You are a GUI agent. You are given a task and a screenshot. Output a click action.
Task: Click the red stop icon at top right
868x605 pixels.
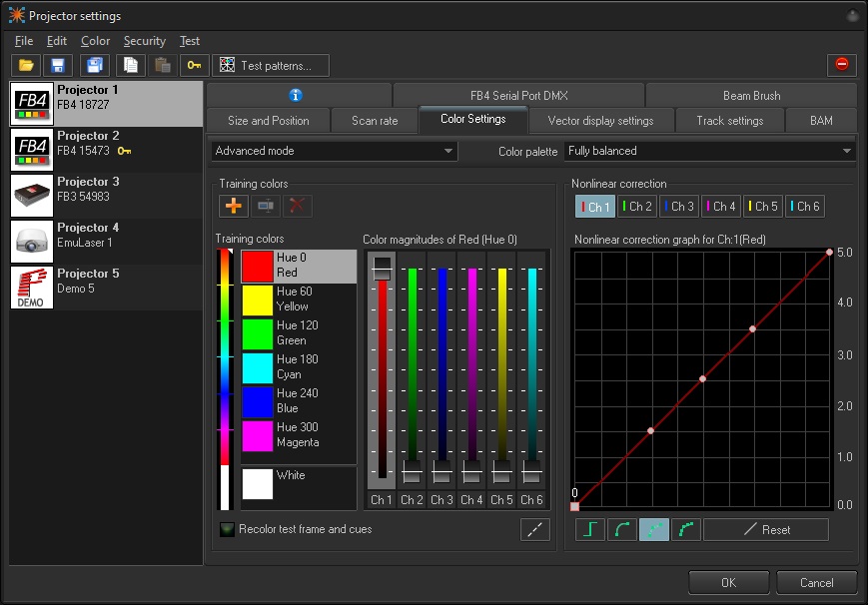click(841, 65)
